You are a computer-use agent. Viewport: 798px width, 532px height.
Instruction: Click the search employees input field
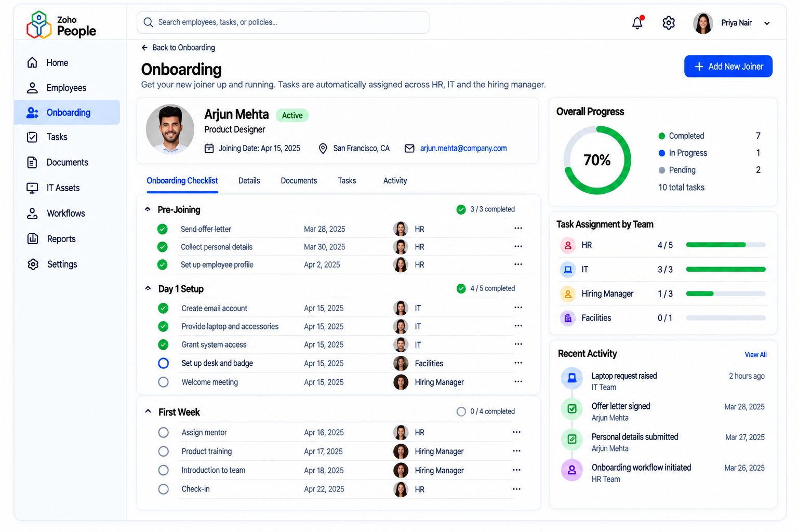(283, 22)
